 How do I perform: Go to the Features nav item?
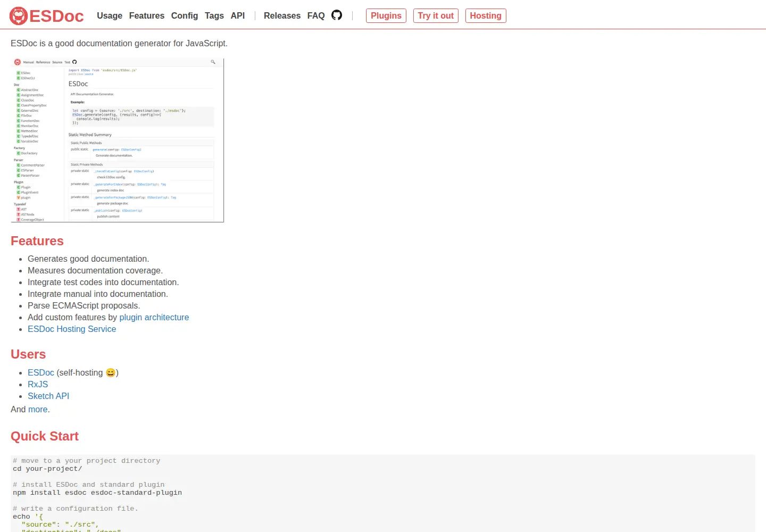click(147, 16)
